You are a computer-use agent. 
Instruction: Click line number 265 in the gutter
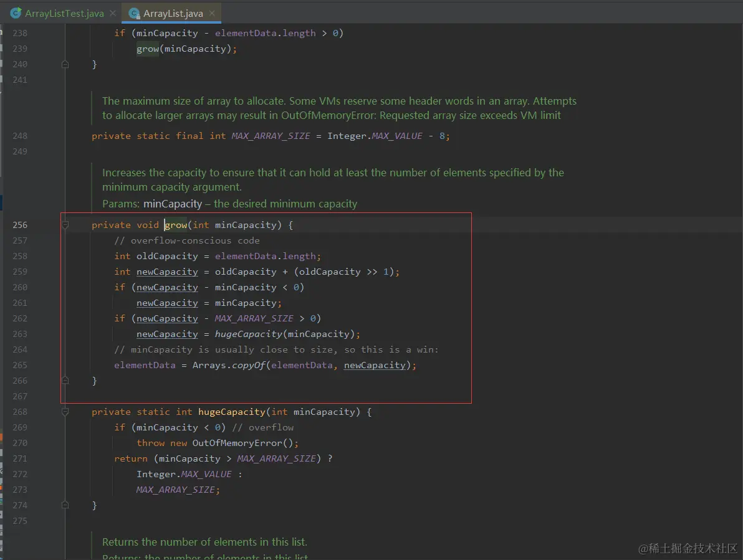click(20, 365)
